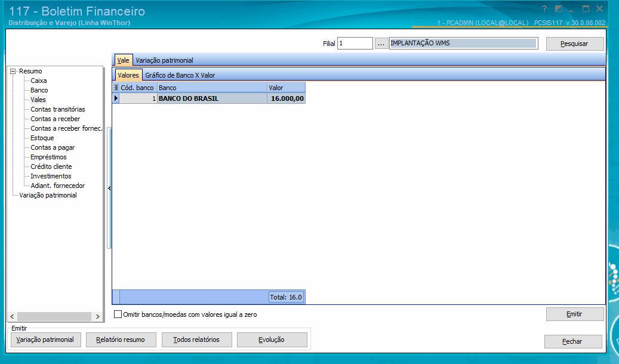Image resolution: width=619 pixels, height=364 pixels.
Task: Select Vales in the tree
Action: click(x=38, y=100)
